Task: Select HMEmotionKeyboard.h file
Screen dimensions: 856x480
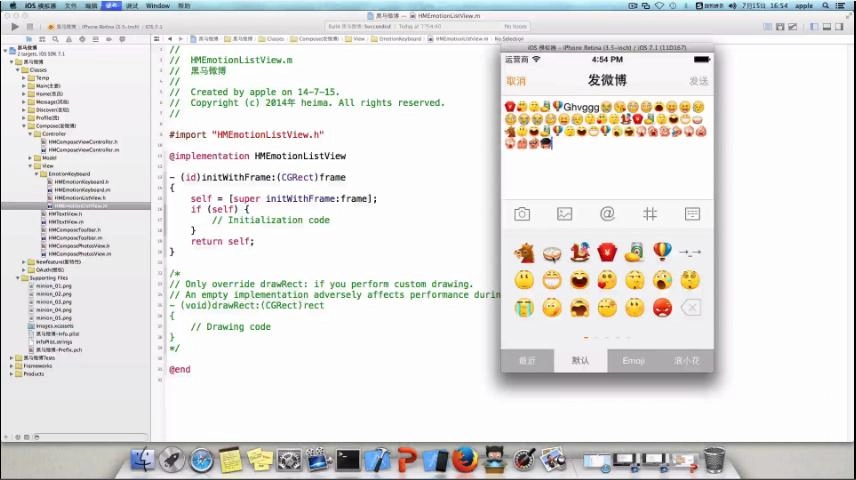Action: [81, 182]
